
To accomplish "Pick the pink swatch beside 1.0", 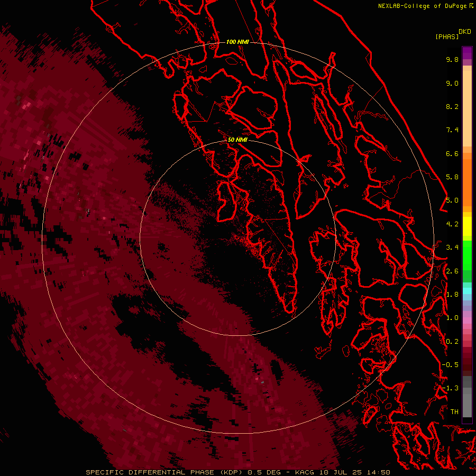I will pos(467,321).
